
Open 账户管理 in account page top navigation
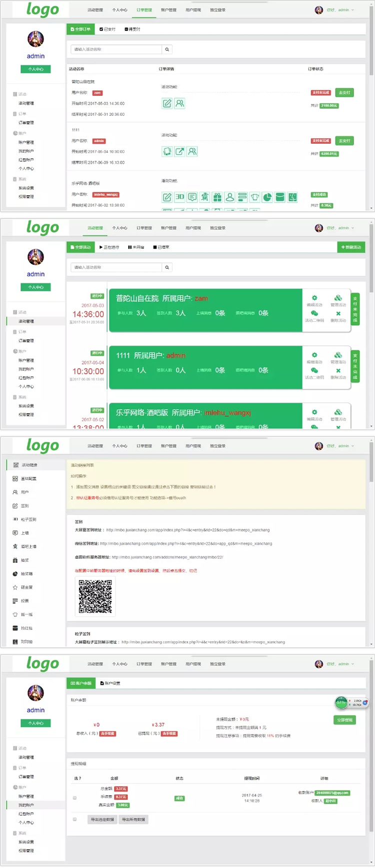point(168,664)
